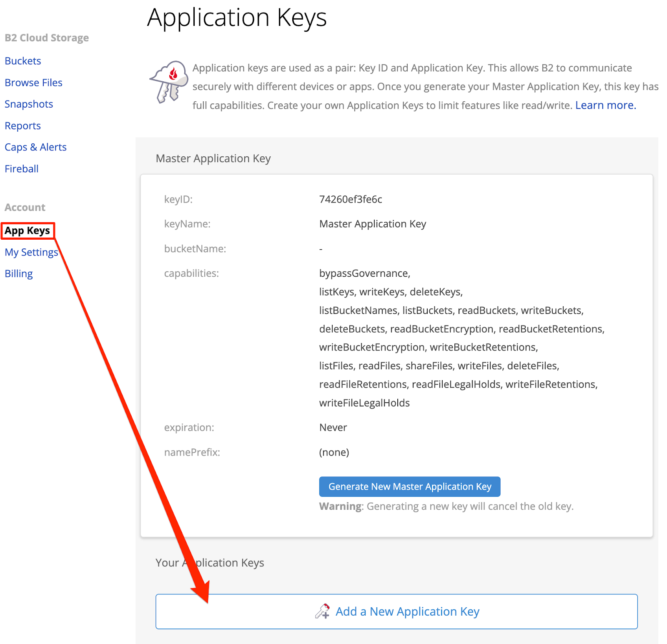
Task: Click the writeFileLegalHolds capability text
Action: point(364,403)
